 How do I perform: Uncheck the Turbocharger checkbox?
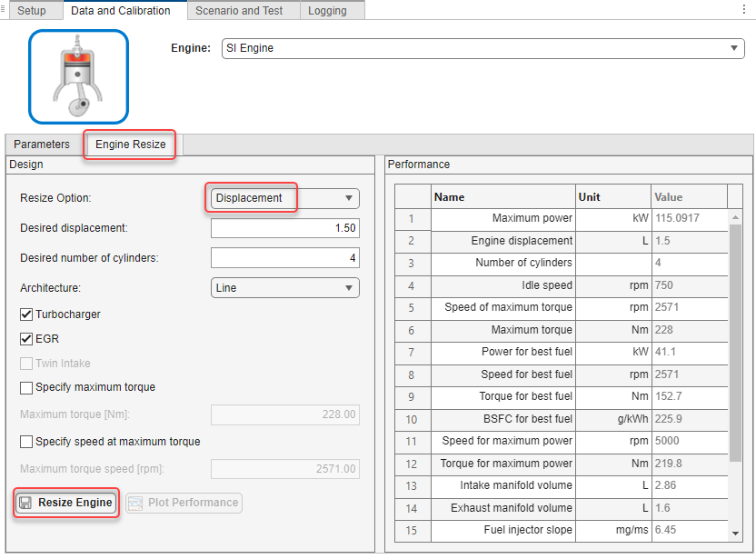(x=26, y=314)
